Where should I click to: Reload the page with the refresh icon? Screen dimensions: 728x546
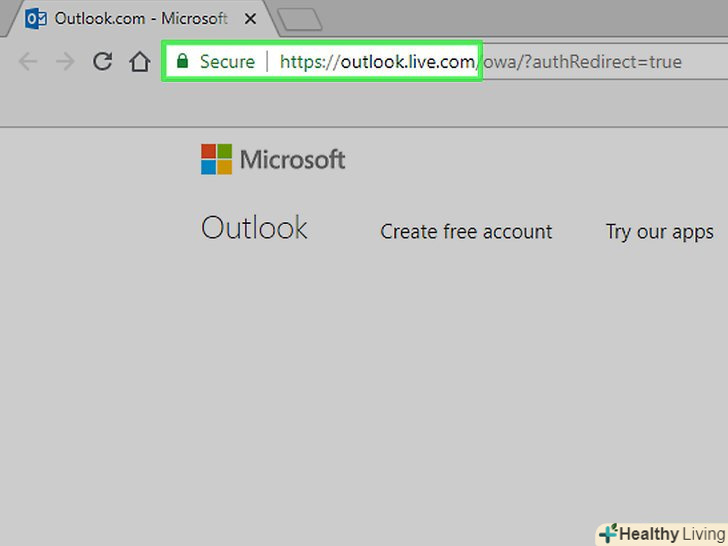(103, 61)
